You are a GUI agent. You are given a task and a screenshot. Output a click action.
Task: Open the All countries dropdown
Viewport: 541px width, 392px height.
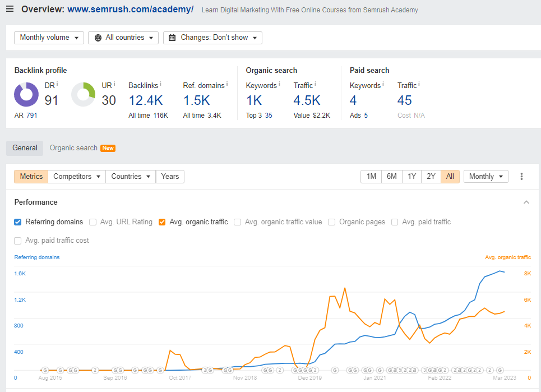(x=123, y=38)
